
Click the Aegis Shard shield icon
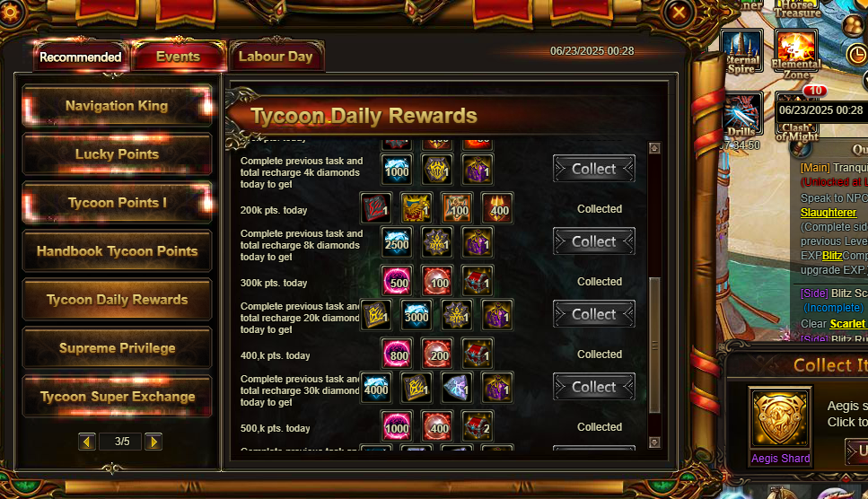point(781,419)
